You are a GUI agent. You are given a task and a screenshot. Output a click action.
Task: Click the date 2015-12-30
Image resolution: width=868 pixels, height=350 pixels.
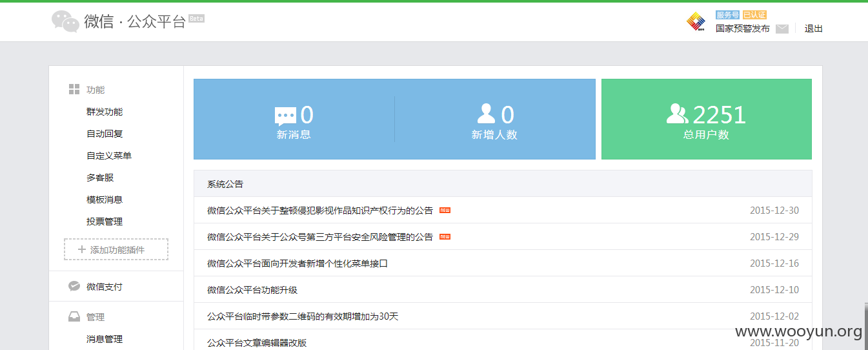774,211
